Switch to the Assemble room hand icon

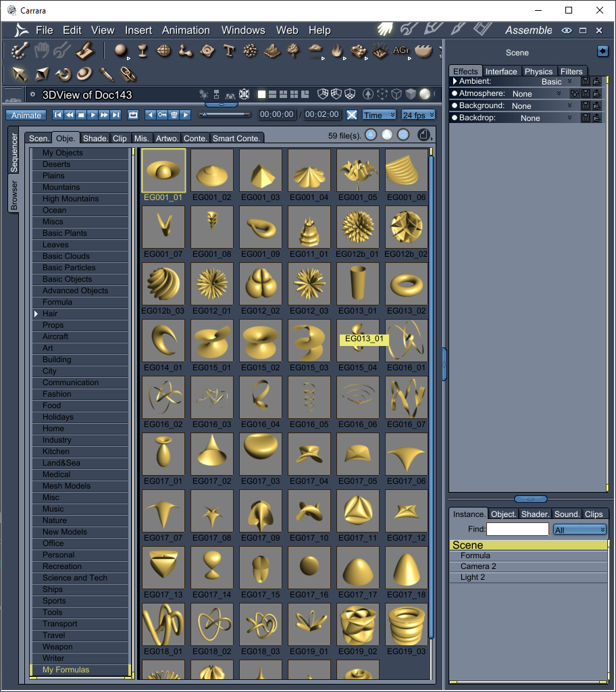(385, 29)
